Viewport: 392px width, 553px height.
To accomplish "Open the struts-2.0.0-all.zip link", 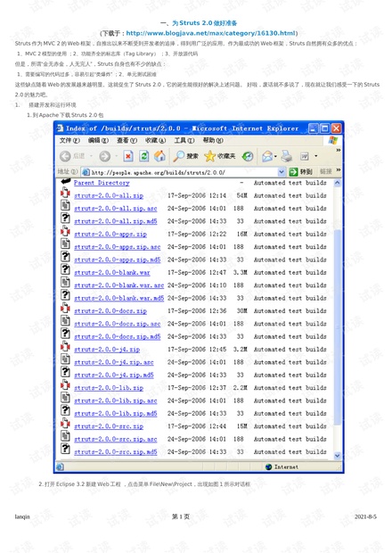I will tap(109, 195).
